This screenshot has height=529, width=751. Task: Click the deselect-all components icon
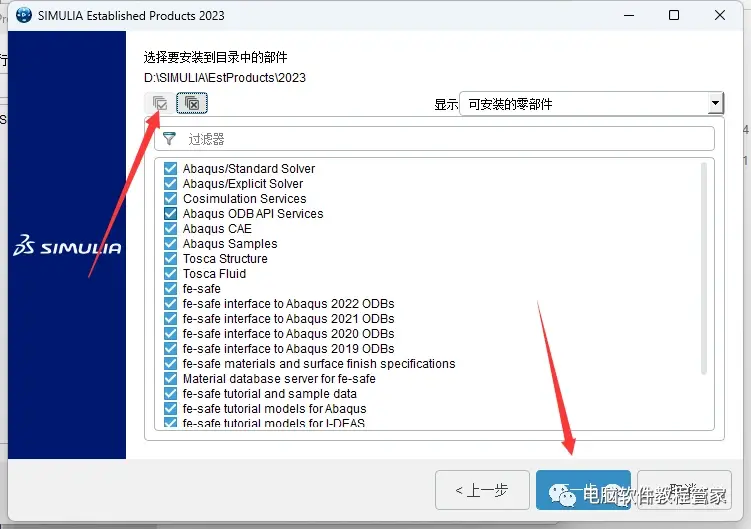[x=192, y=103]
